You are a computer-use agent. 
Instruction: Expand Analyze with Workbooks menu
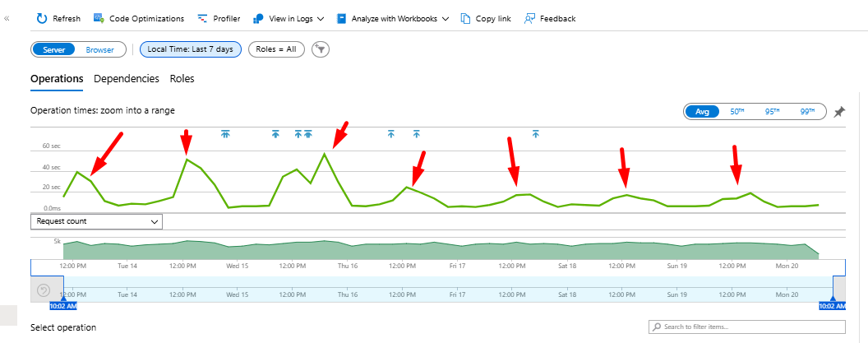[x=392, y=18]
